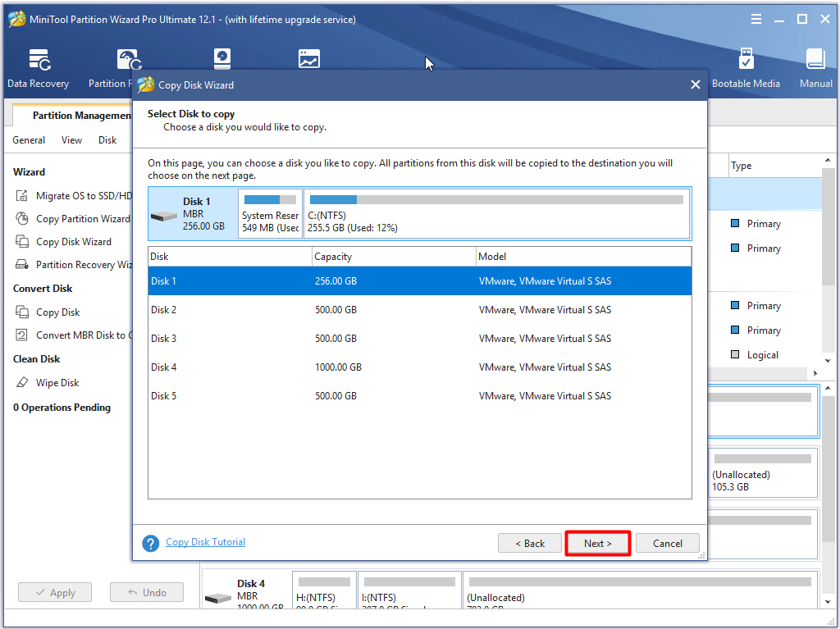840x629 pixels.
Task: Click the Copy Disk Tutorial help icon
Action: pos(151,543)
